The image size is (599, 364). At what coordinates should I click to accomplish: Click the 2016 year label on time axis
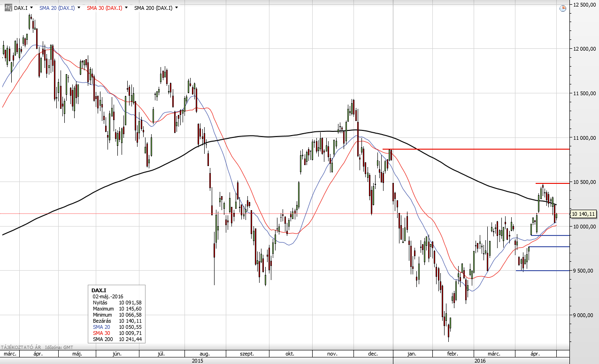coord(480,361)
